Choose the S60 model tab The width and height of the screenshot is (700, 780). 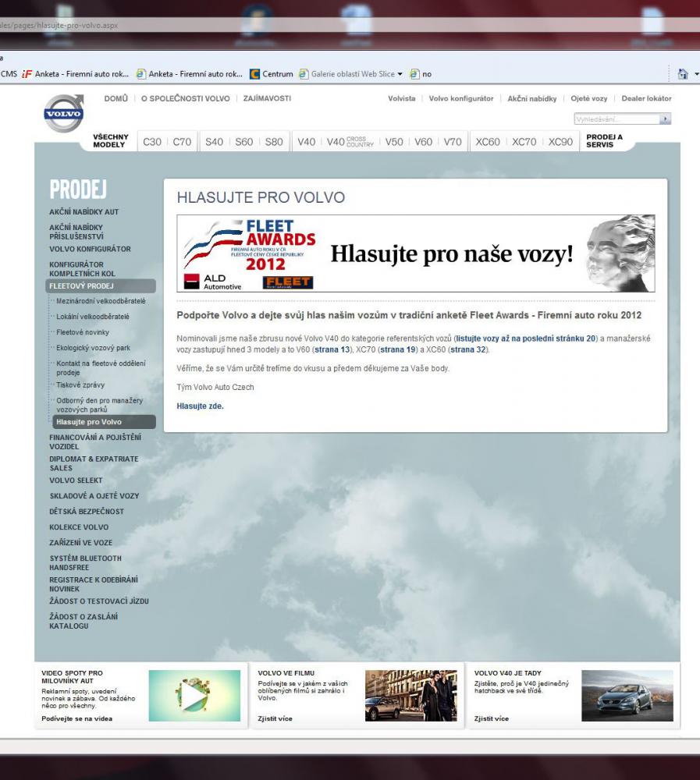244,142
